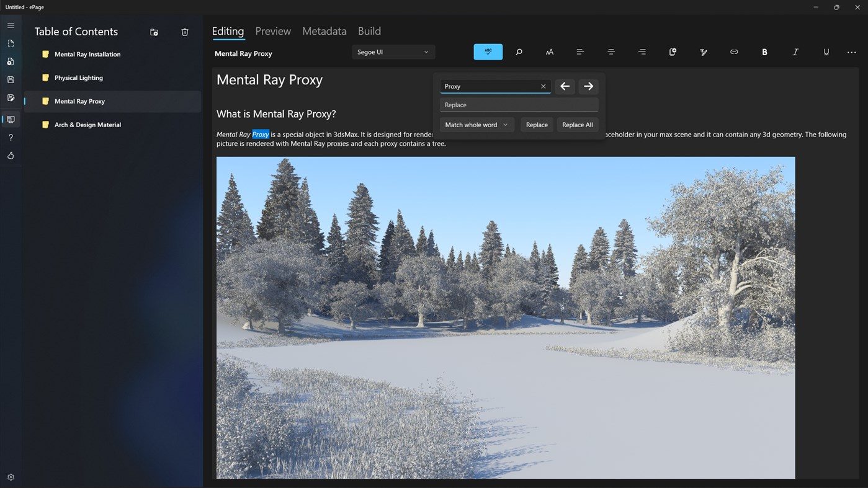Switch to the Metadata tab
Viewport: 868px width, 488px height.
(324, 31)
